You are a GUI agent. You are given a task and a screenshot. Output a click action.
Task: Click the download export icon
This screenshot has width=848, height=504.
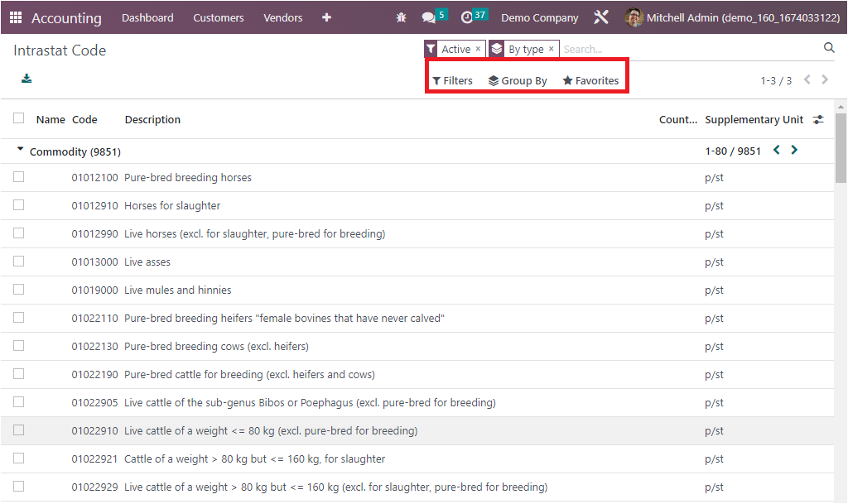pyautogui.click(x=26, y=79)
